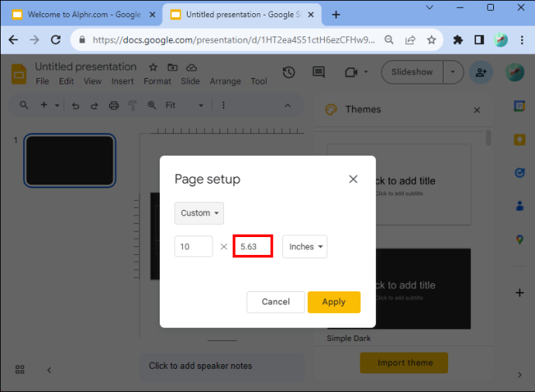Open Google Keep sidebar icon
535x392 pixels.
(x=519, y=139)
